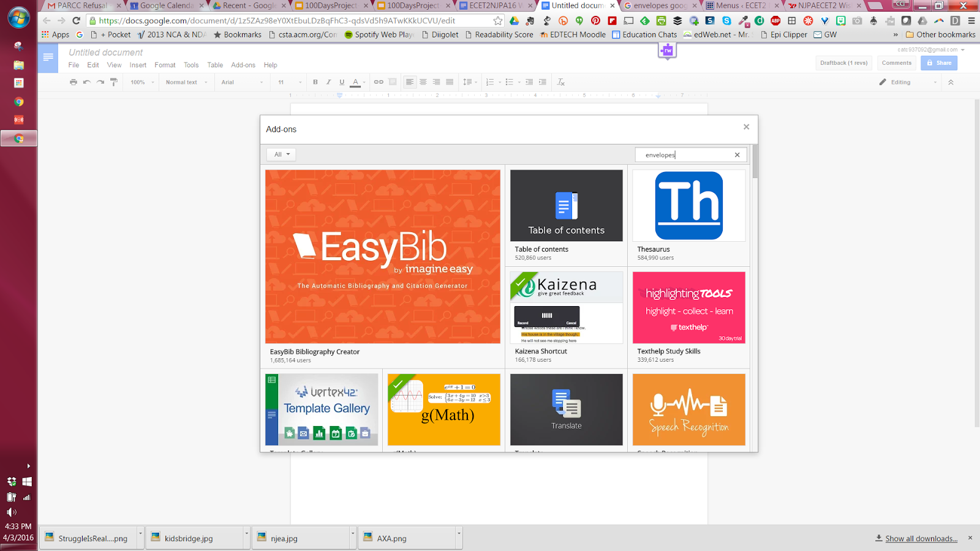
Task: Open the Texthelp Study Skills add-on
Action: point(689,318)
